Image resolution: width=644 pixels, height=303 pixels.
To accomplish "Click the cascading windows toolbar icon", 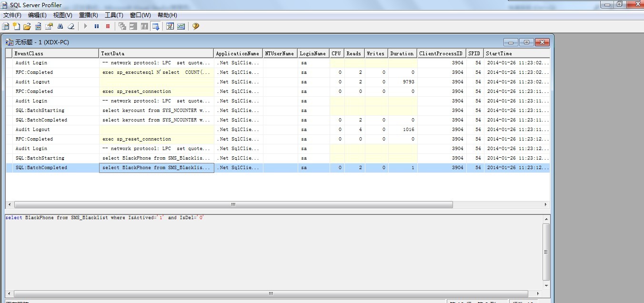I will point(122,26).
